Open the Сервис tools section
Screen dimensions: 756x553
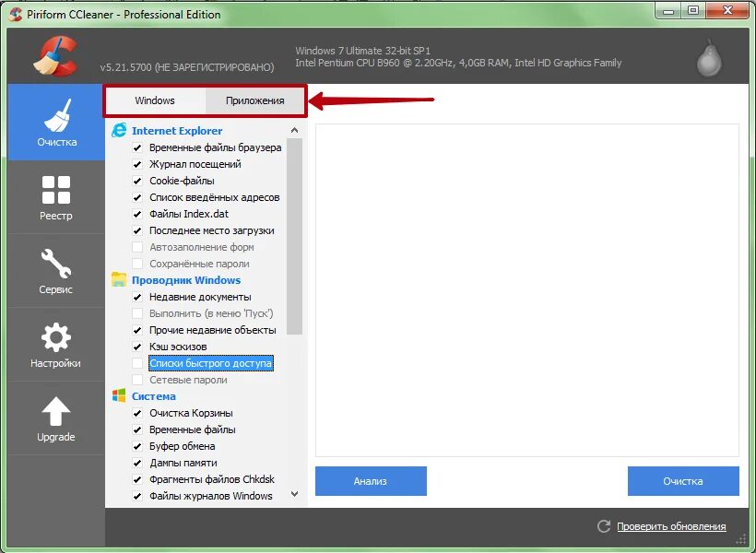[56, 271]
